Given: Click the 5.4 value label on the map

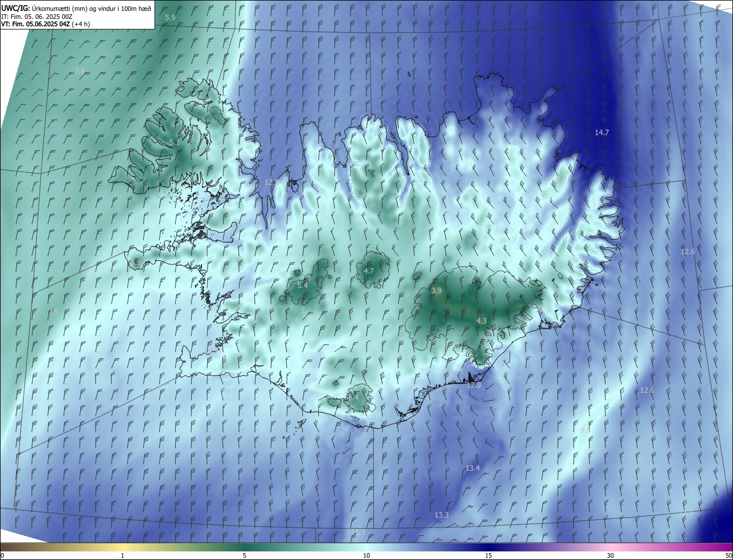Looking at the screenshot, I should (302, 285).
